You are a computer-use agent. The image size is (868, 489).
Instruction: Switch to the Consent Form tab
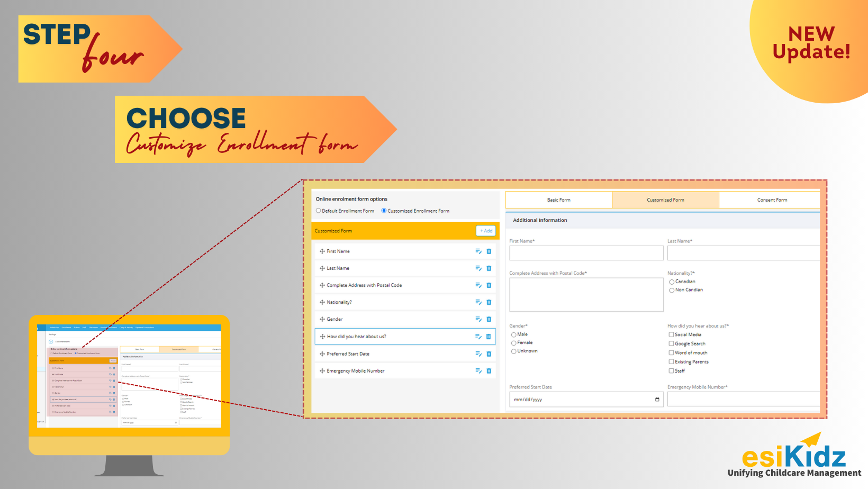tap(770, 200)
